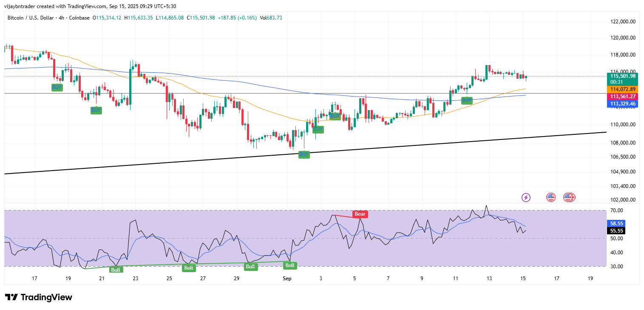Select the most recent BUY signal label
This screenshot has width=644, height=310.
(x=467, y=100)
